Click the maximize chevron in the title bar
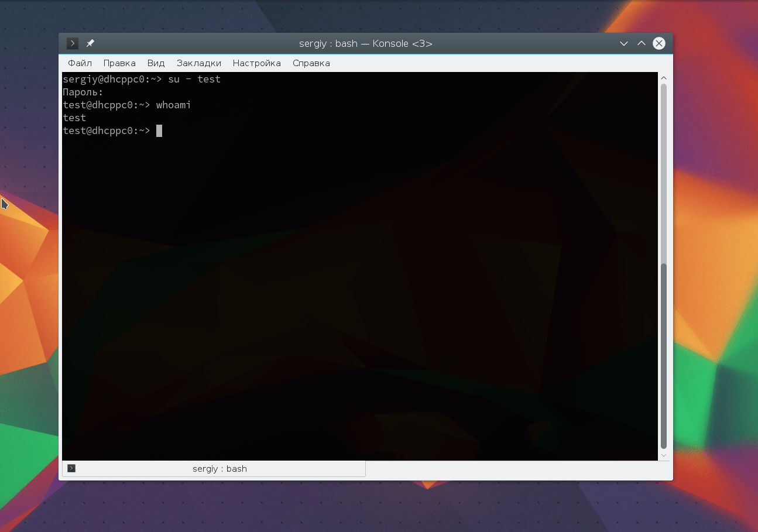This screenshot has width=758, height=532. (x=641, y=43)
